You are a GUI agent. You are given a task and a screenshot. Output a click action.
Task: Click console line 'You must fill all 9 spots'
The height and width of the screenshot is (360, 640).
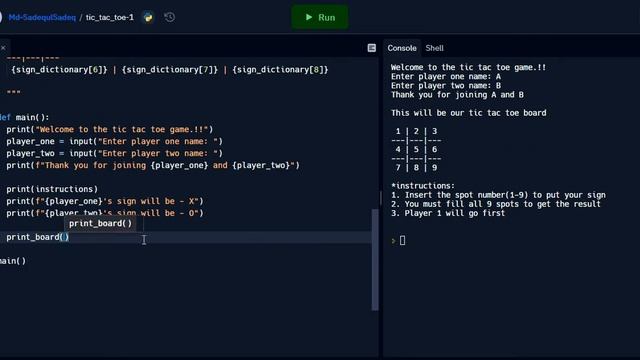coord(496,204)
